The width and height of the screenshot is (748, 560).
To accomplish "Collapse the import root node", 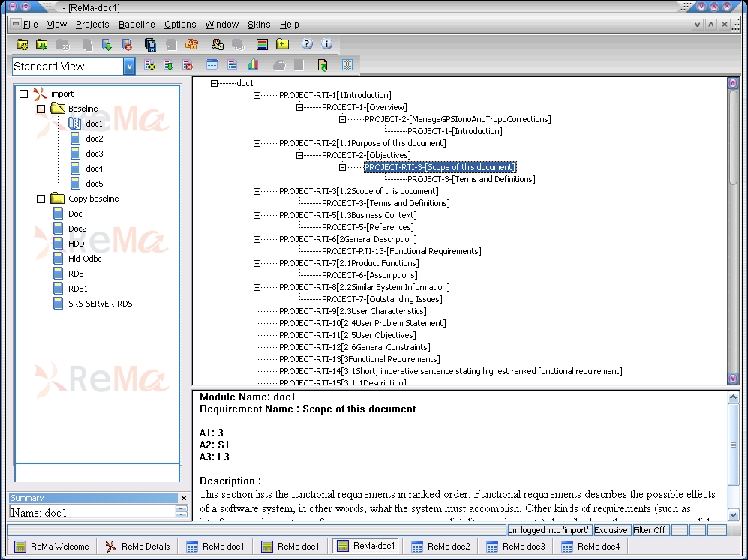I will click(23, 94).
